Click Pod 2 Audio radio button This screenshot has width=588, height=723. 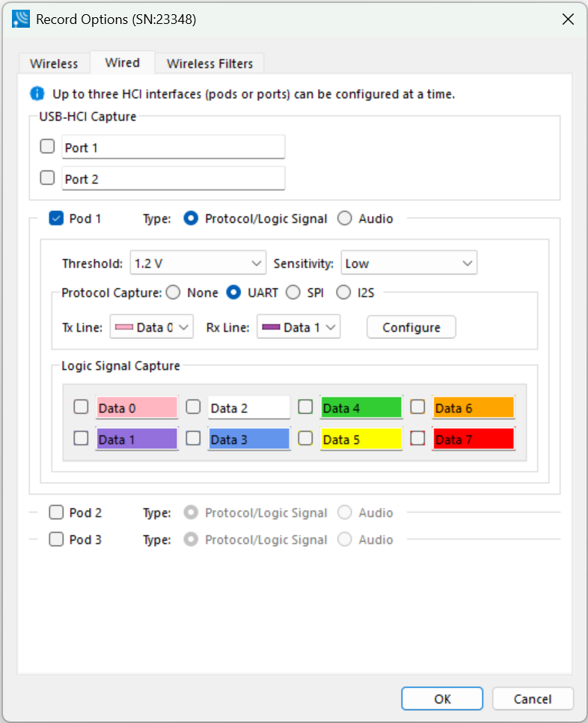(x=345, y=512)
